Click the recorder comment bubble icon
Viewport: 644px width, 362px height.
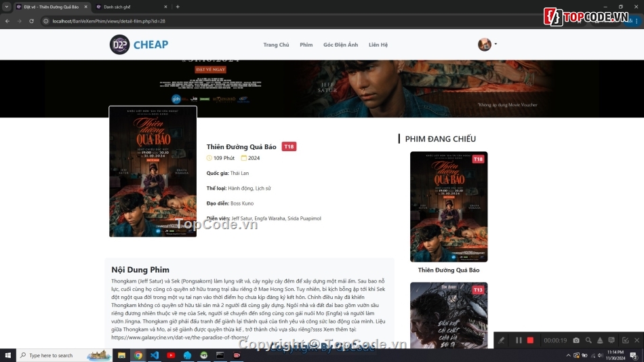coord(611,340)
